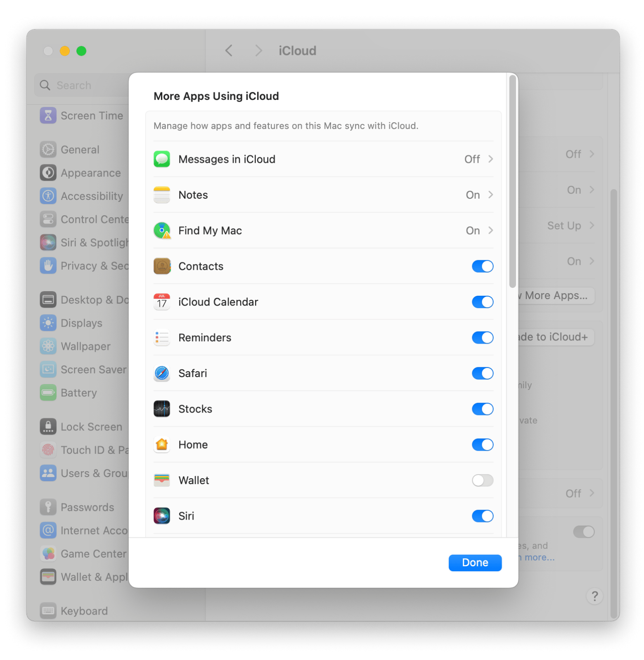644x660 pixels.
Task: Click the Touch ID fingerprint icon
Action: [x=48, y=450]
